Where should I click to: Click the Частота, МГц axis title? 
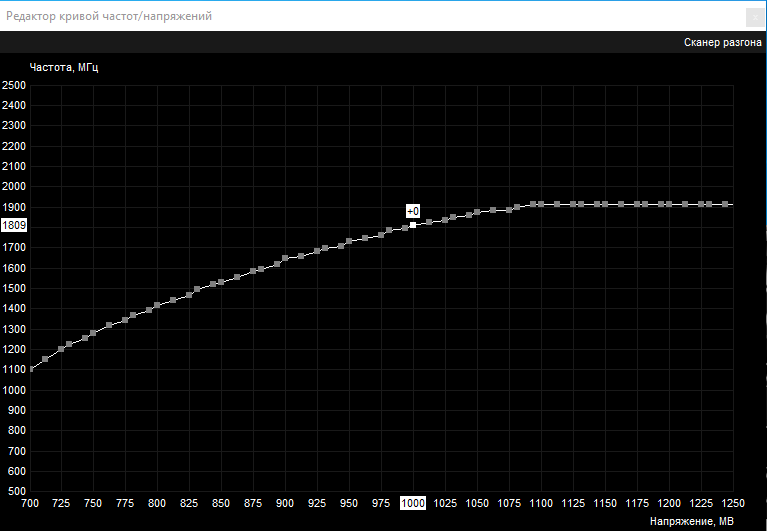point(64,68)
